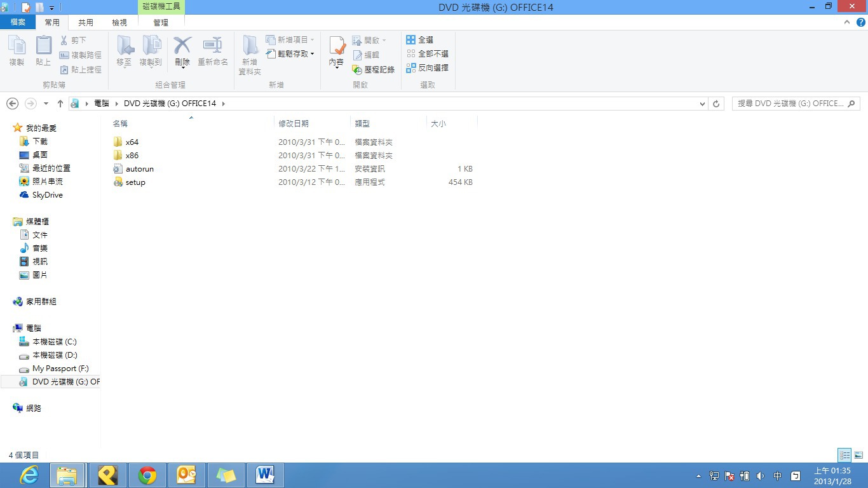Open SkyDrive in the sidebar
Image resolution: width=868 pixels, height=488 pixels.
pyautogui.click(x=41, y=195)
